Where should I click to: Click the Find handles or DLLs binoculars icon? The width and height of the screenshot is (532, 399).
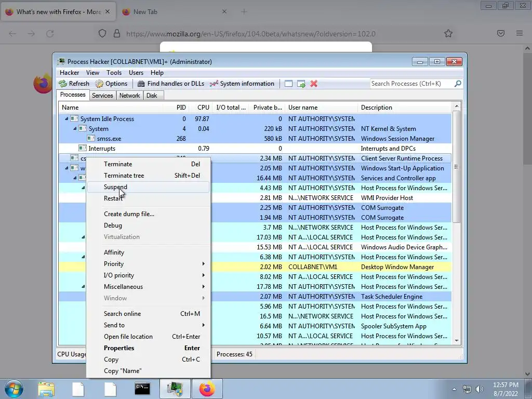(x=141, y=84)
